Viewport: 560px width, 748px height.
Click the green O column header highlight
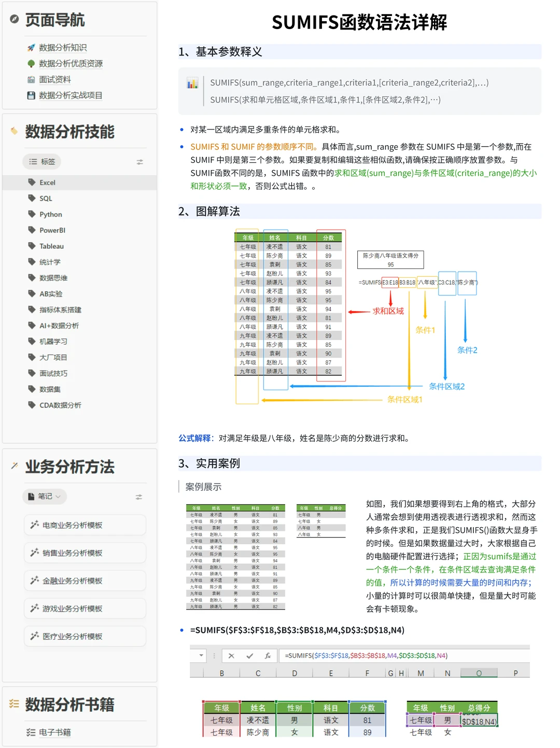[x=479, y=672]
